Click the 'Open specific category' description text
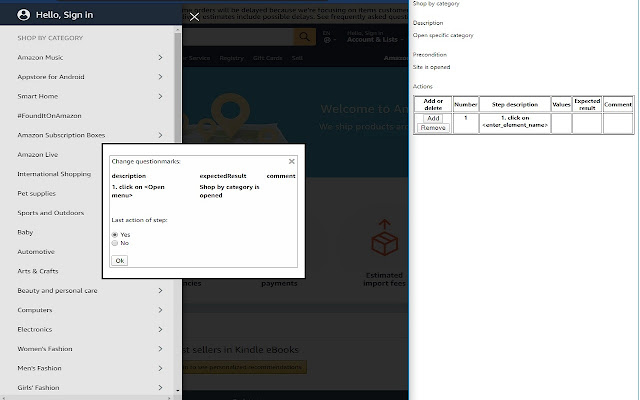The width and height of the screenshot is (640, 400). click(x=443, y=35)
